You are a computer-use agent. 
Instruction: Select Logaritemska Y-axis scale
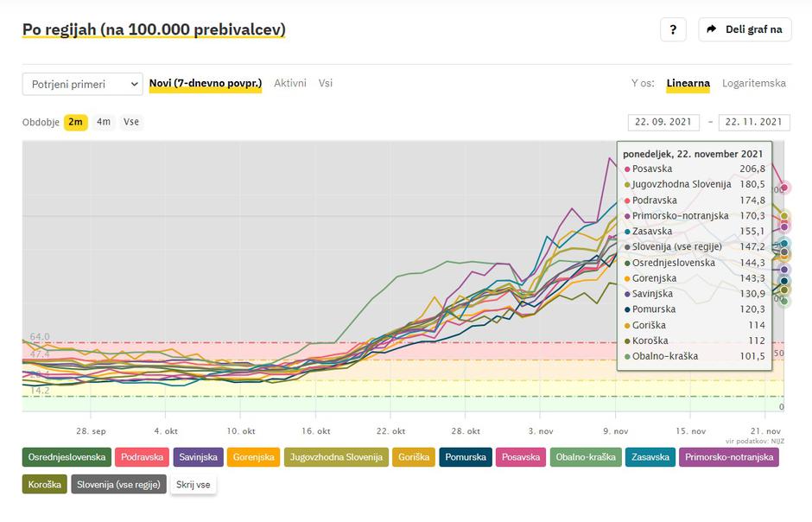pos(754,84)
